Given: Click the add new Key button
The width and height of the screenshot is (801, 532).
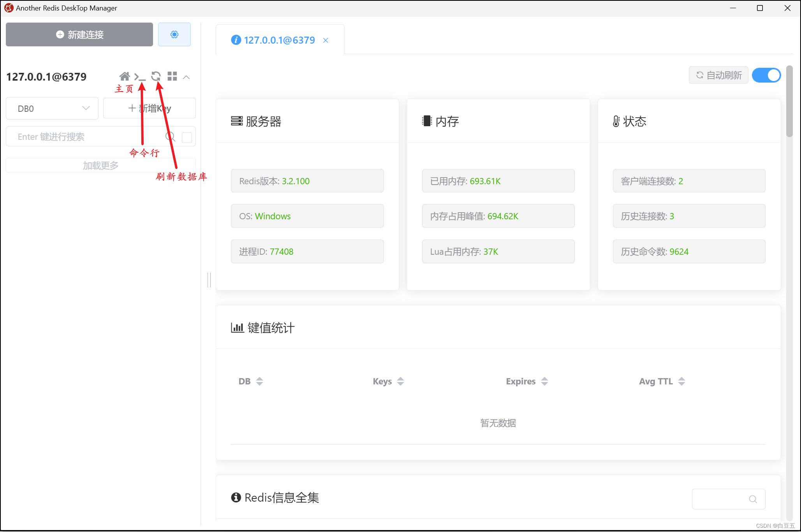Looking at the screenshot, I should point(150,108).
